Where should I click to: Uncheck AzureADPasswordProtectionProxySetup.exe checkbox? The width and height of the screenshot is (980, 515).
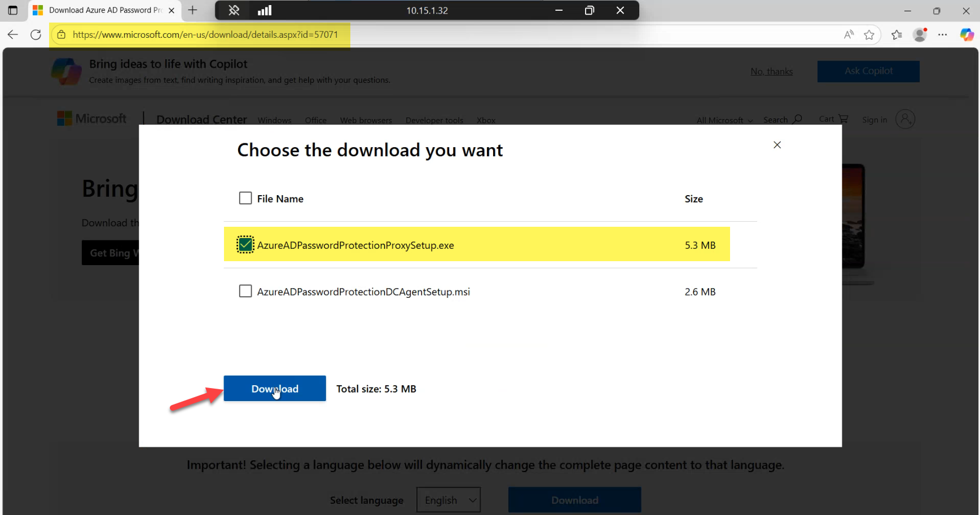click(x=245, y=245)
